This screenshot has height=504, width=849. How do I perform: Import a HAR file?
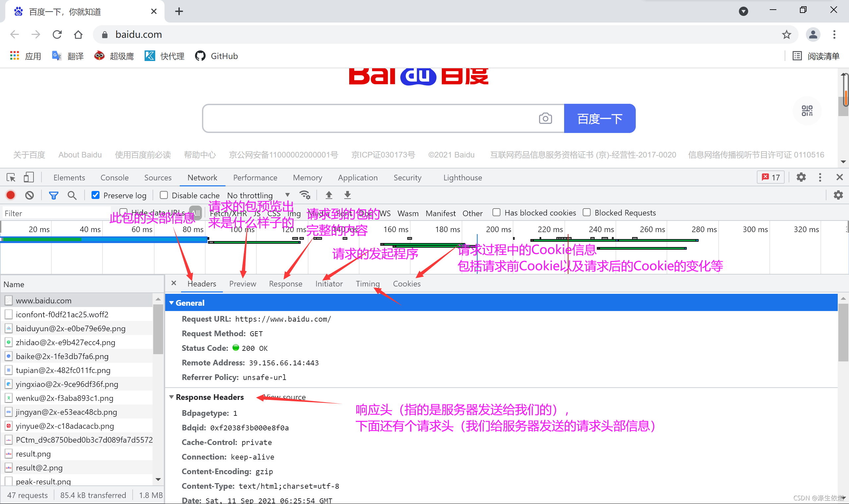[x=329, y=195]
